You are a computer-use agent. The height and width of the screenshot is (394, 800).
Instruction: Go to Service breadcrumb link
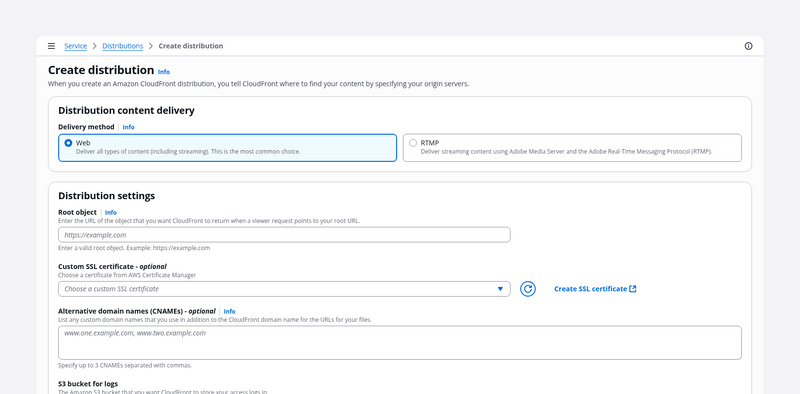(76, 46)
